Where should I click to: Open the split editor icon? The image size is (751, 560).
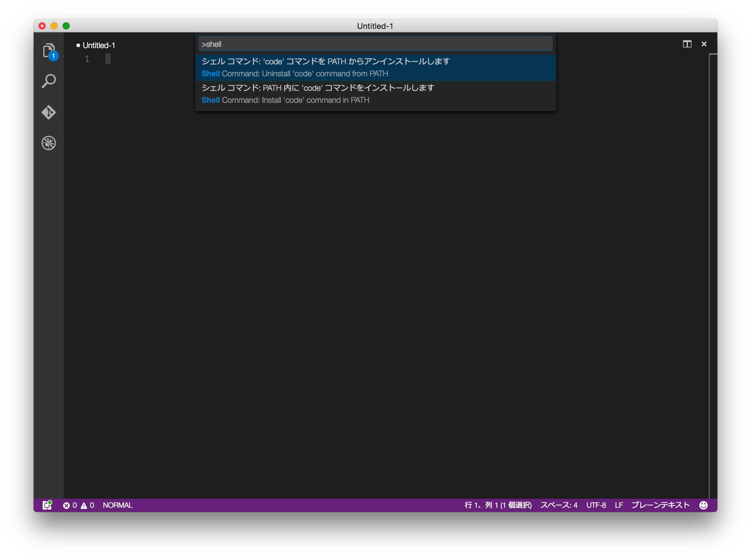pyautogui.click(x=687, y=44)
